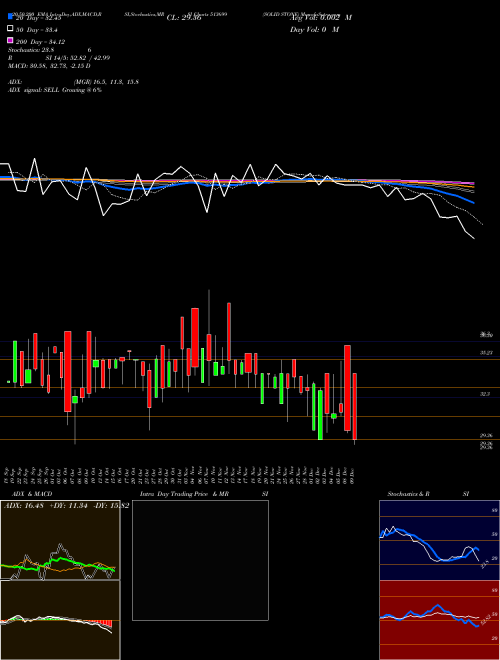Click the 32.3 price axis label
The image size is (500, 660).
485,394
